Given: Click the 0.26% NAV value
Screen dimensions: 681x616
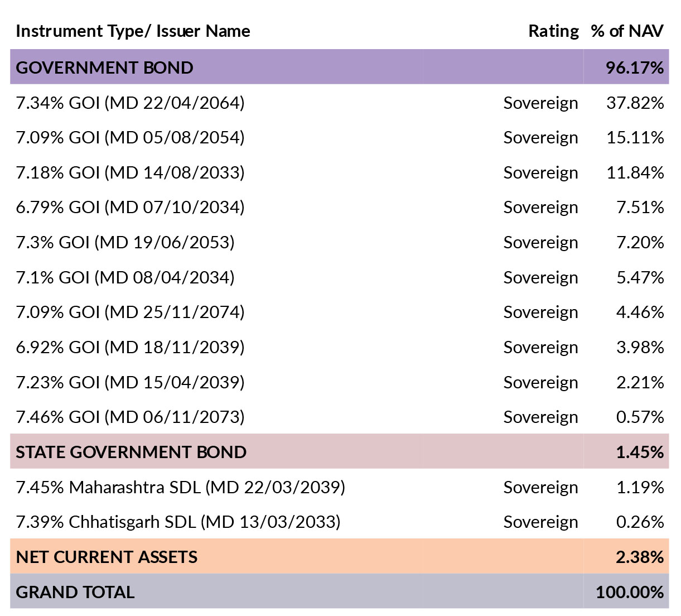Looking at the screenshot, I should click(x=640, y=522).
